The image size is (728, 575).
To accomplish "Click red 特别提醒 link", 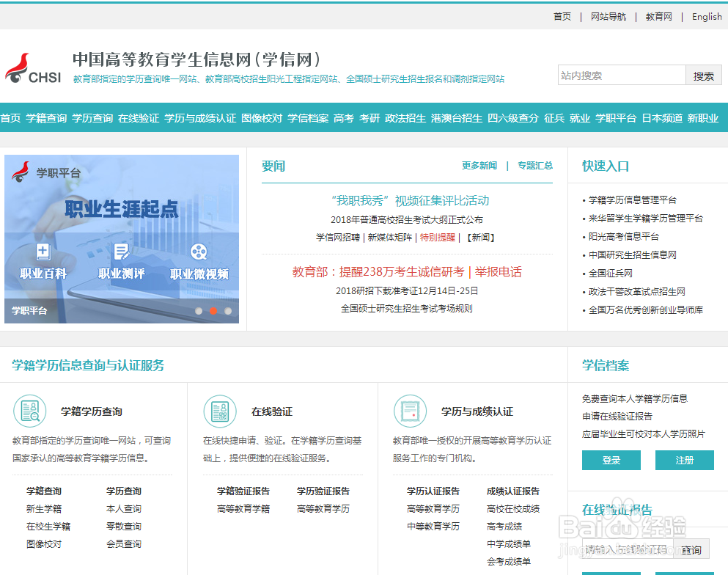I will [x=438, y=238].
